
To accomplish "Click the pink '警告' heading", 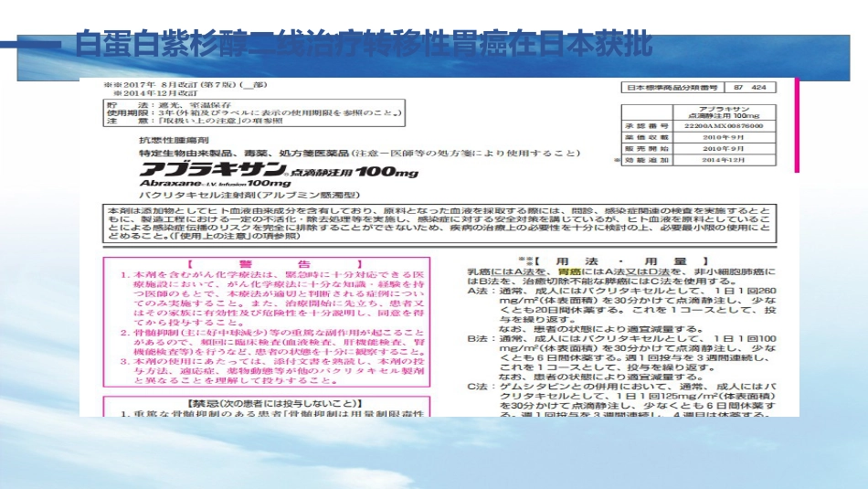I will 274,264.
